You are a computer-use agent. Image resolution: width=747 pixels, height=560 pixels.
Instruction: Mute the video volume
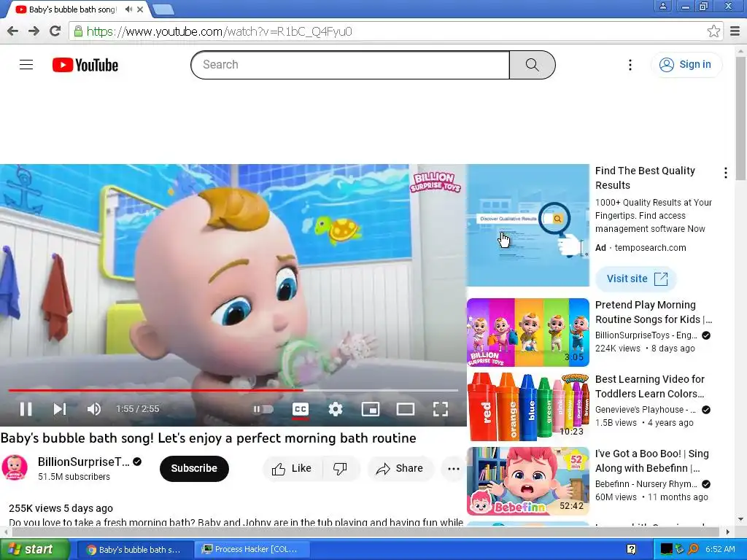click(93, 408)
